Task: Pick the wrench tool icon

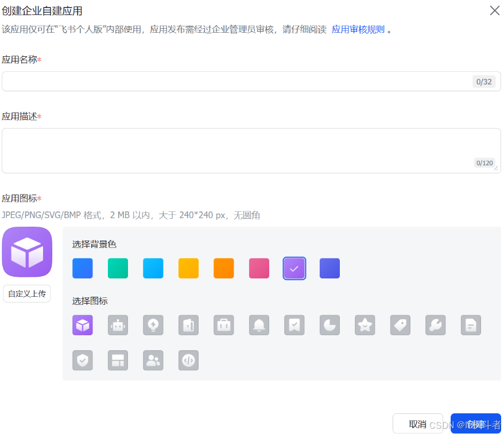Action: pyautogui.click(x=435, y=325)
